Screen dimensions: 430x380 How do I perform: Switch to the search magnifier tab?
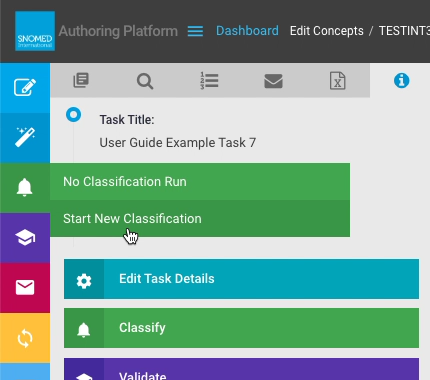[145, 81]
